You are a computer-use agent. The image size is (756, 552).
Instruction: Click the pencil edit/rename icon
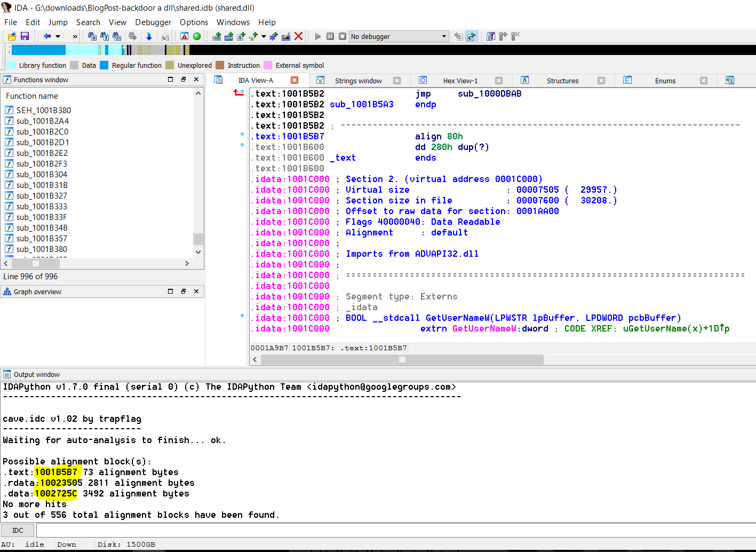[x=286, y=36]
